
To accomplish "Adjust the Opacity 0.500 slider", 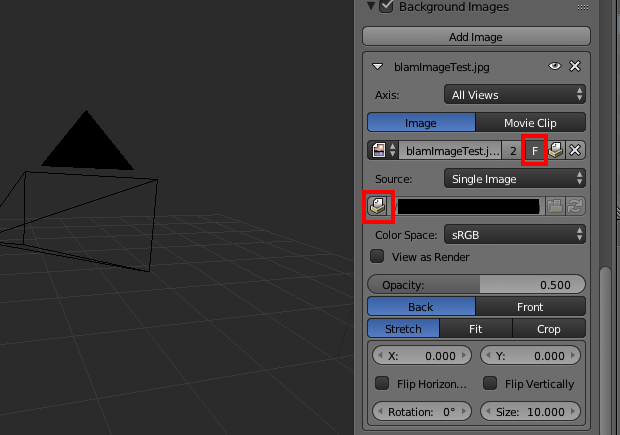I will tap(476, 285).
